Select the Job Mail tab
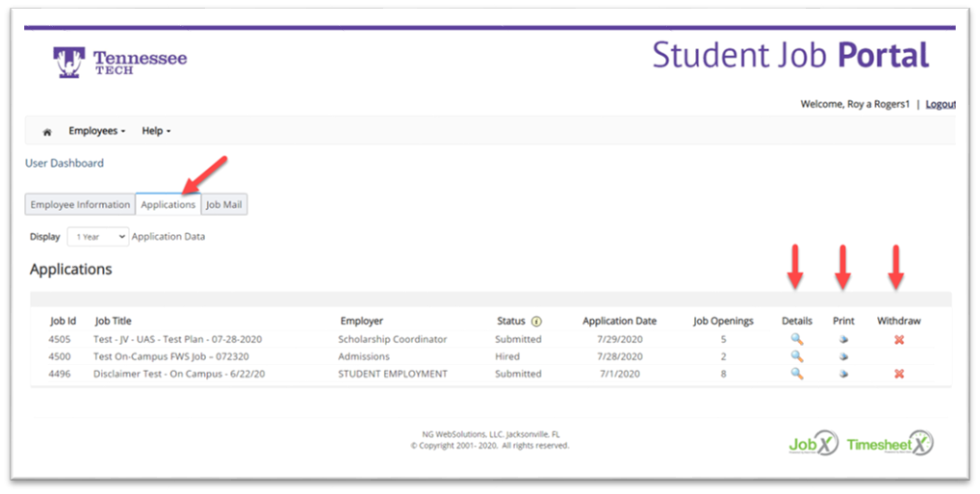This screenshot has width=980, height=494. (x=224, y=204)
